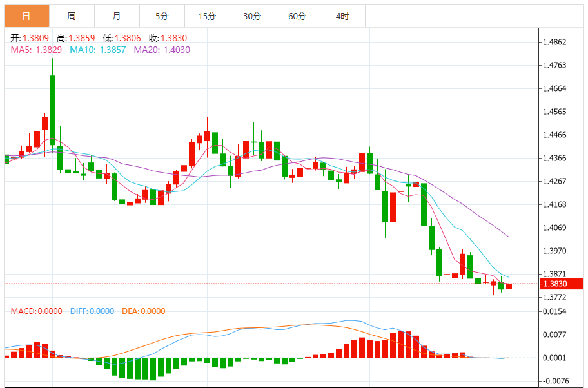Click the 1.4366 price axis label

click(x=554, y=158)
